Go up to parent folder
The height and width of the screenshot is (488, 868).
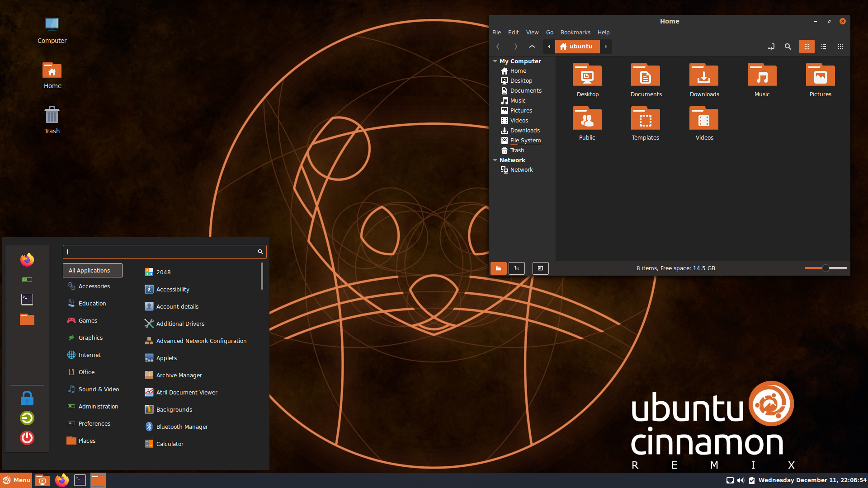(x=532, y=47)
